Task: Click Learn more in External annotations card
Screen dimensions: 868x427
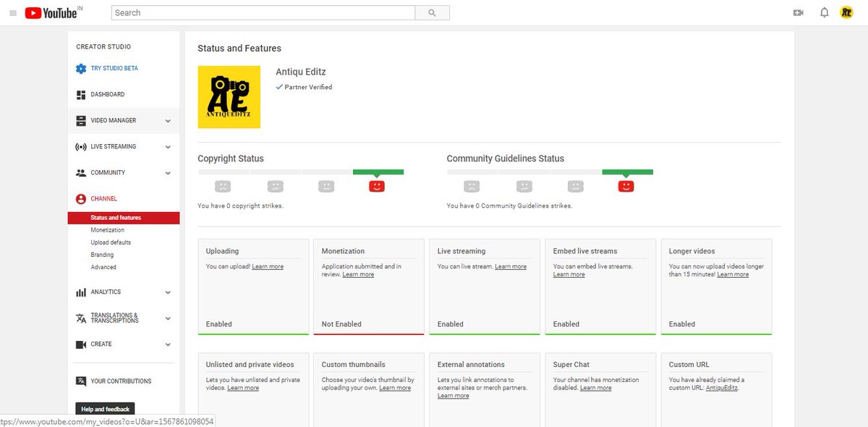Action: 454,397
